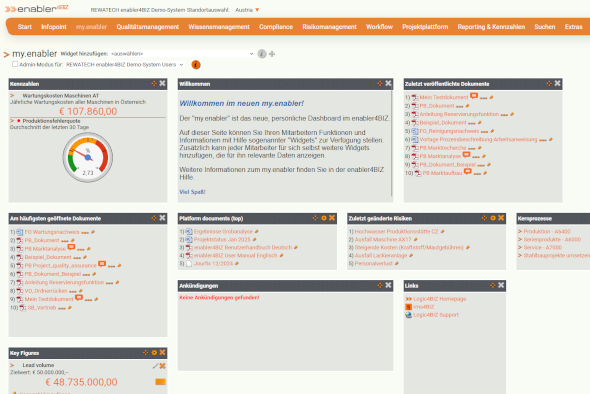Close the Zuletzt veröffentlichte Dokumente widget
Screen dimensions: 590x394
coord(557,84)
